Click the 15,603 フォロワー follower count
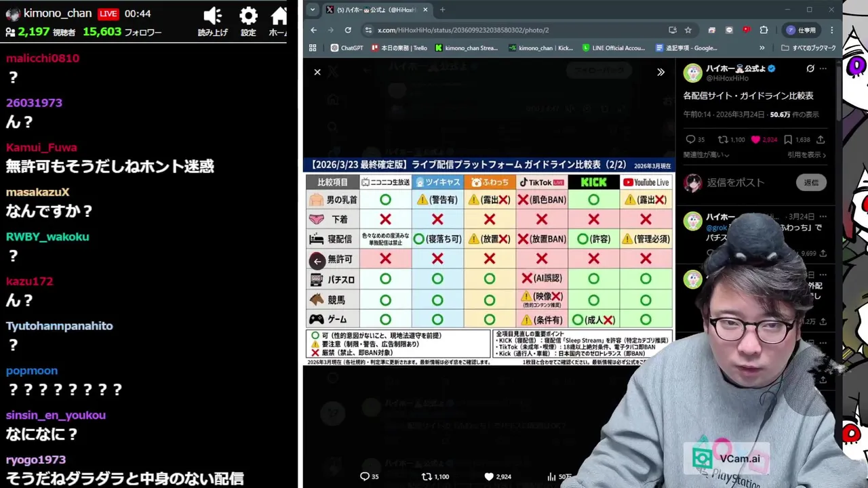 tap(122, 32)
